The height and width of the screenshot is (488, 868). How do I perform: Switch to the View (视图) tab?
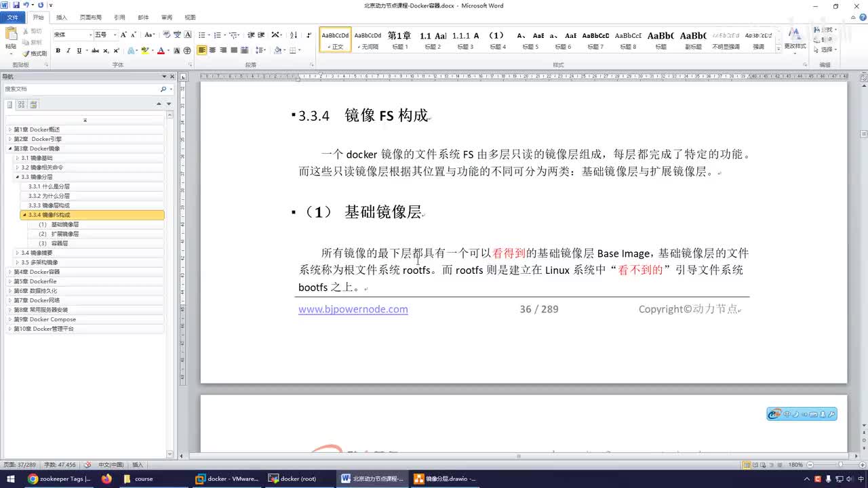pos(191,18)
